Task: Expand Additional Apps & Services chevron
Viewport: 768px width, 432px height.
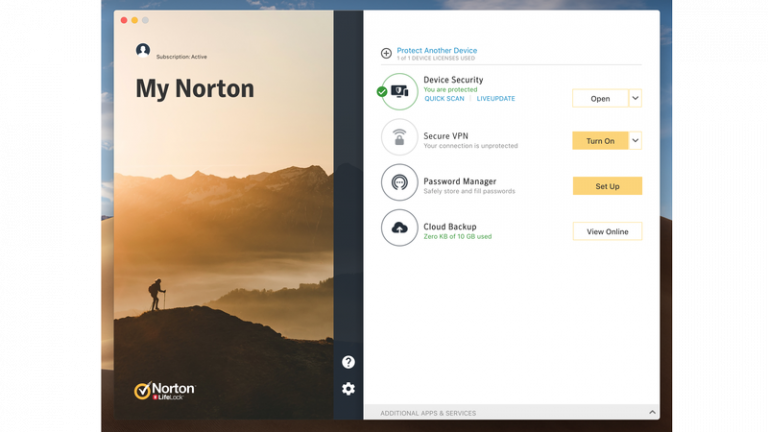Action: coord(652,412)
